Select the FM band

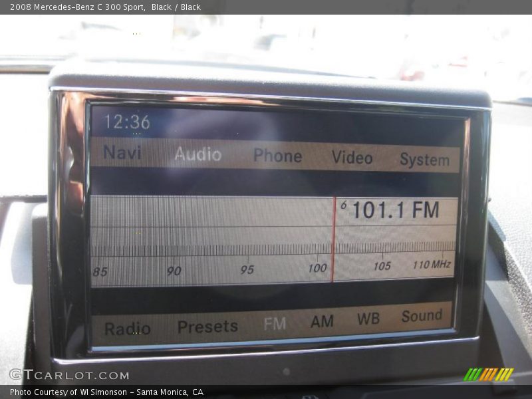pyautogui.click(x=275, y=324)
